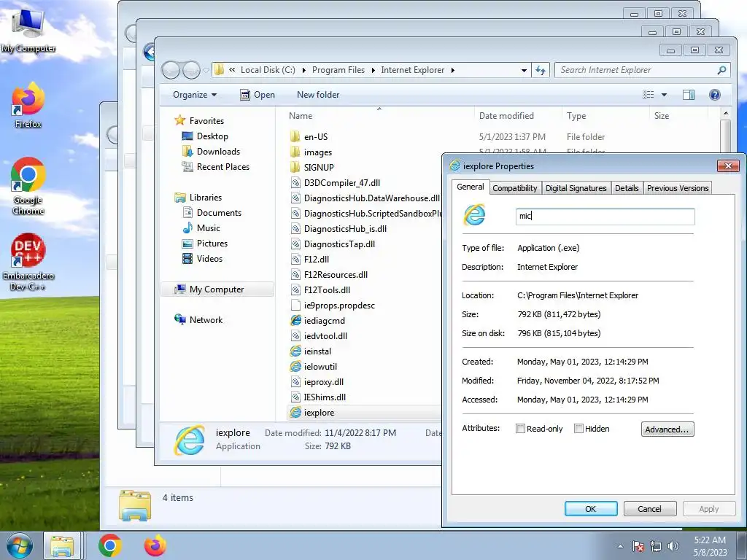Expand the arrow after Internet Explorer breadcrumb
747x560 pixels.
click(452, 71)
